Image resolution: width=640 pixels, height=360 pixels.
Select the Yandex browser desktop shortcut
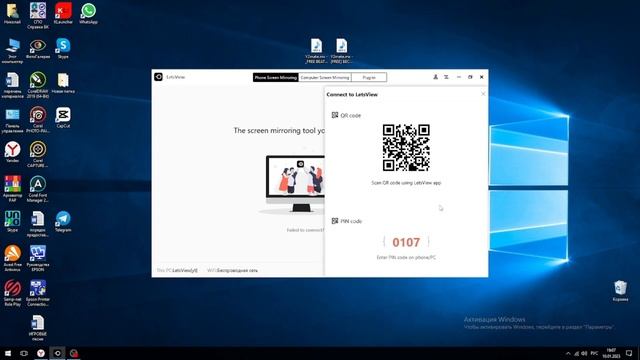coord(12,152)
